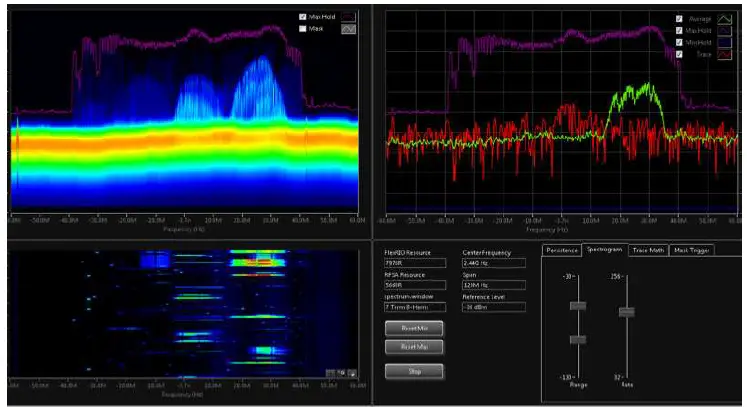This screenshot has height=407, width=747.
Task: Disable the Min Hold trace checkbox
Action: [x=680, y=42]
